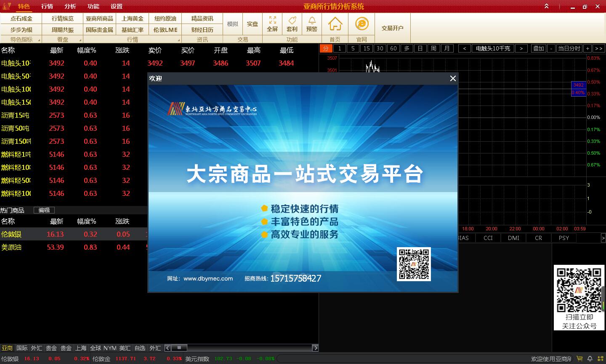Go to 首页 home icon
606x364 pixels.
click(335, 24)
